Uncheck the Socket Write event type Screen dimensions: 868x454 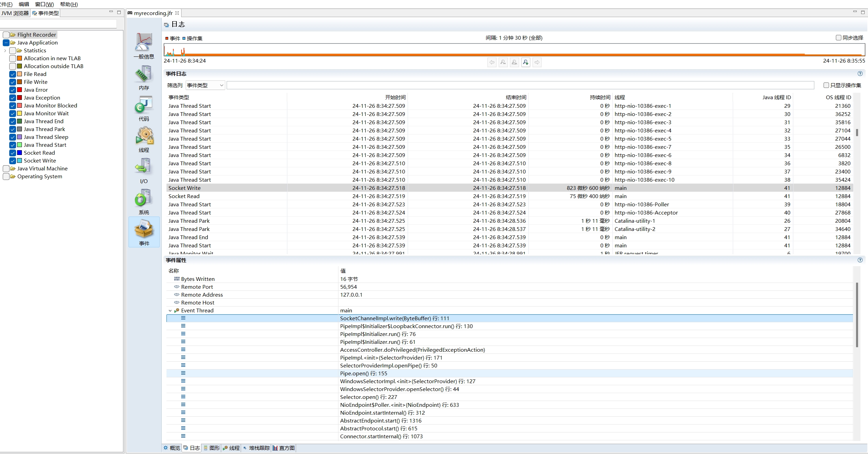(13, 160)
